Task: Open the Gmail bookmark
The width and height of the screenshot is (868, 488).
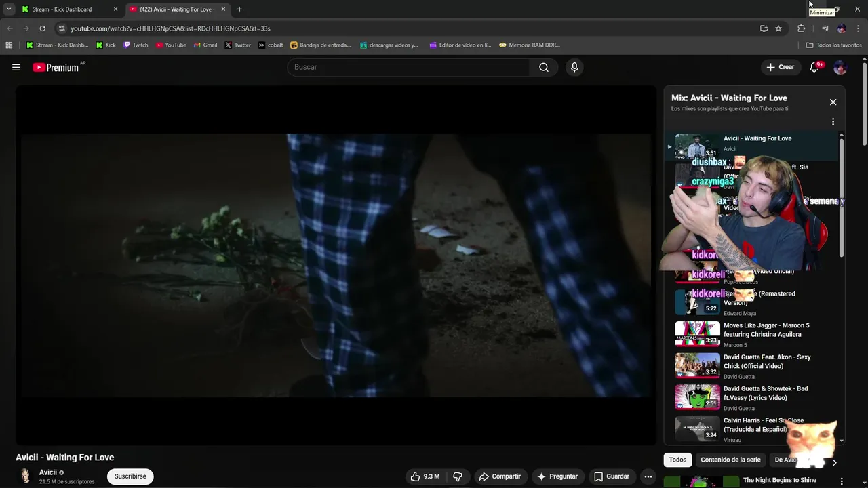Action: [205, 45]
